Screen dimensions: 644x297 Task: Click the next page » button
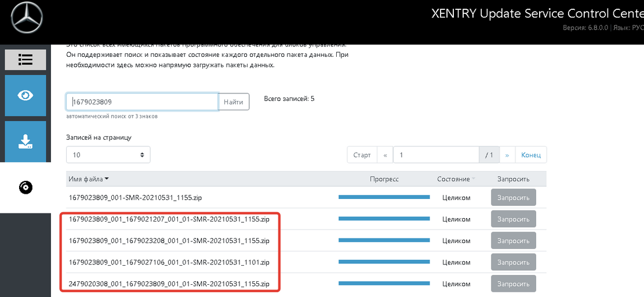coord(507,155)
